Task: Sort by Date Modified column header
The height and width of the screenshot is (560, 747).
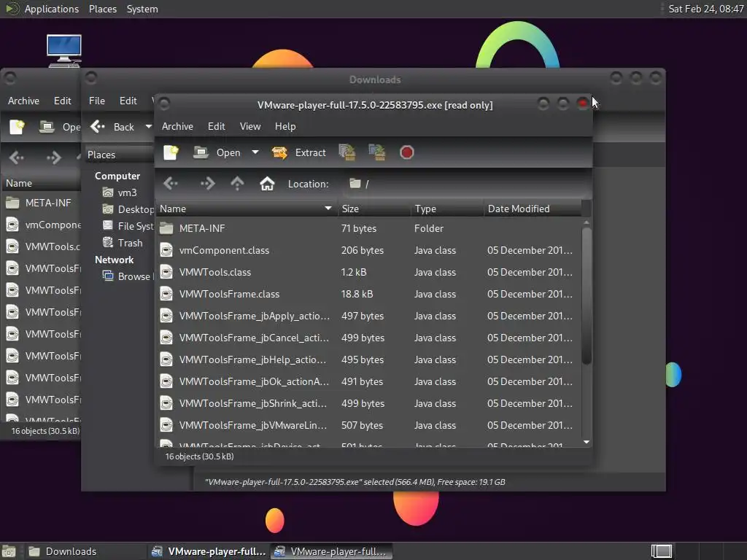Action: [533, 209]
